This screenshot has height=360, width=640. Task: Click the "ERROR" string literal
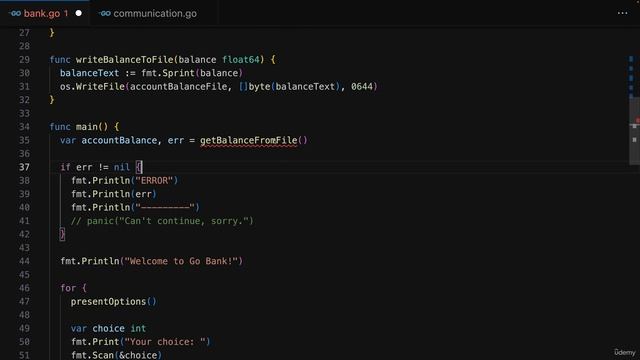coord(154,181)
